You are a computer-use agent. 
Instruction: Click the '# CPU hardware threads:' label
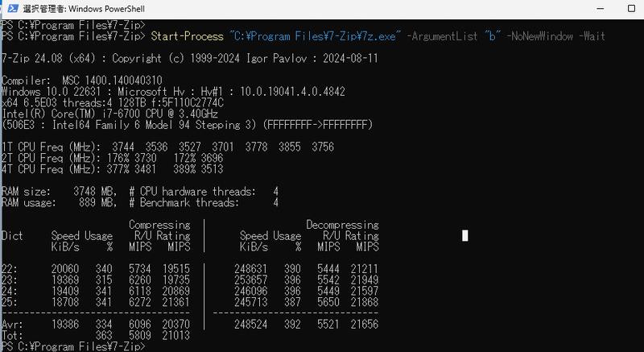click(x=192, y=192)
